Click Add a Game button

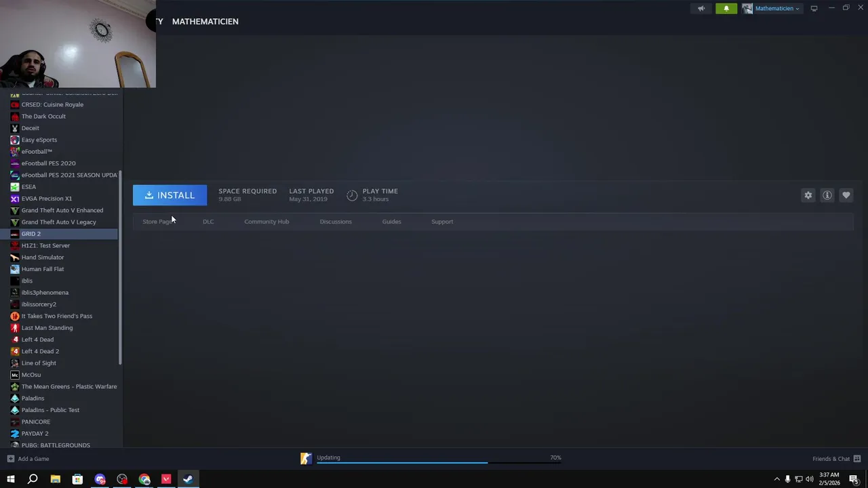28,459
